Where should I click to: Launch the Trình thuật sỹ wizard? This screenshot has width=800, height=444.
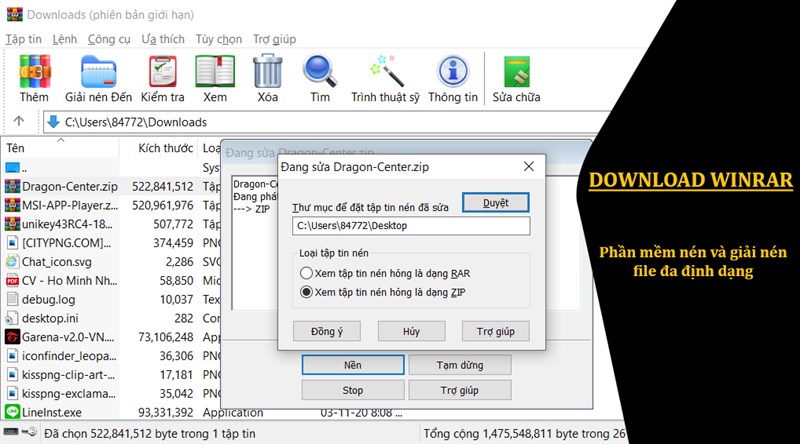(386, 71)
